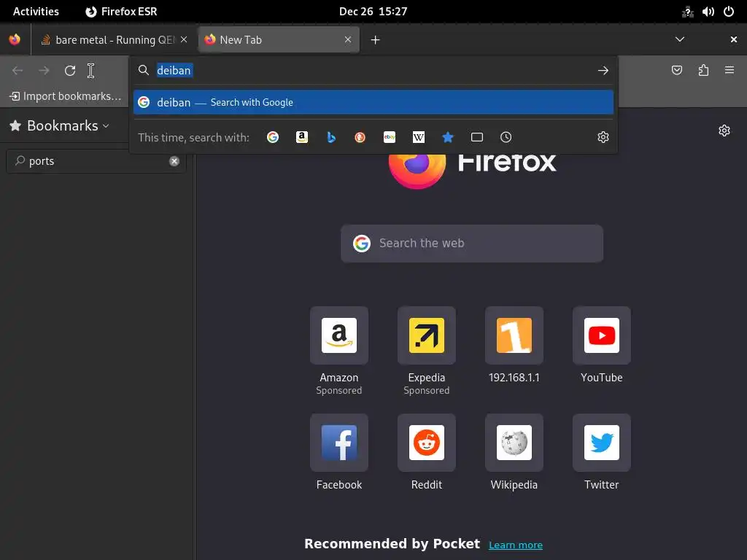Open the volume speaker tray icon

[x=708, y=12]
